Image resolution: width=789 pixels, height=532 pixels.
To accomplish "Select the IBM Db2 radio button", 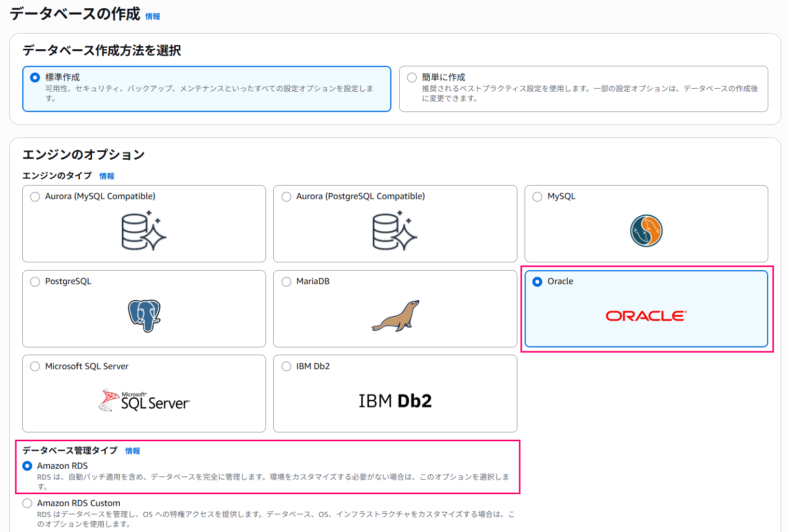I will 286,367.
